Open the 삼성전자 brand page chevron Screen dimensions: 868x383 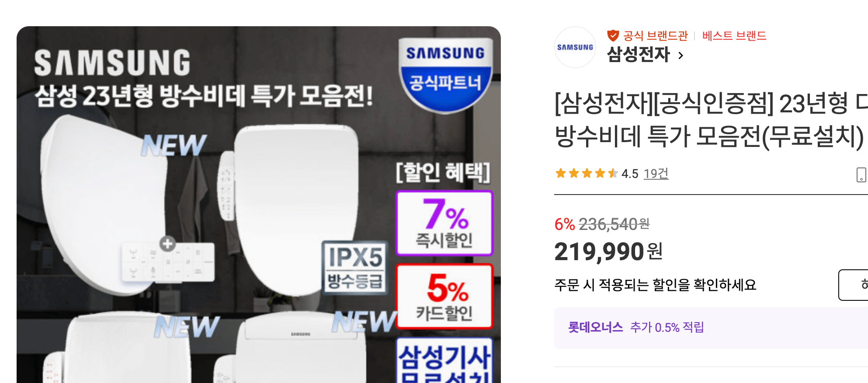pyautogui.click(x=681, y=56)
